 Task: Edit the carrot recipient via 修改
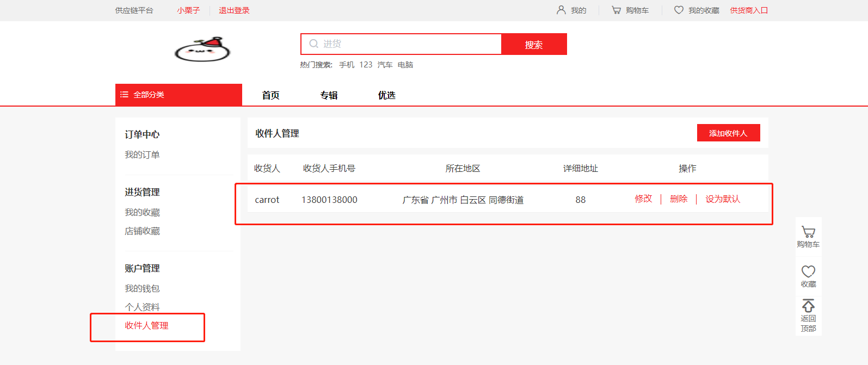click(643, 199)
